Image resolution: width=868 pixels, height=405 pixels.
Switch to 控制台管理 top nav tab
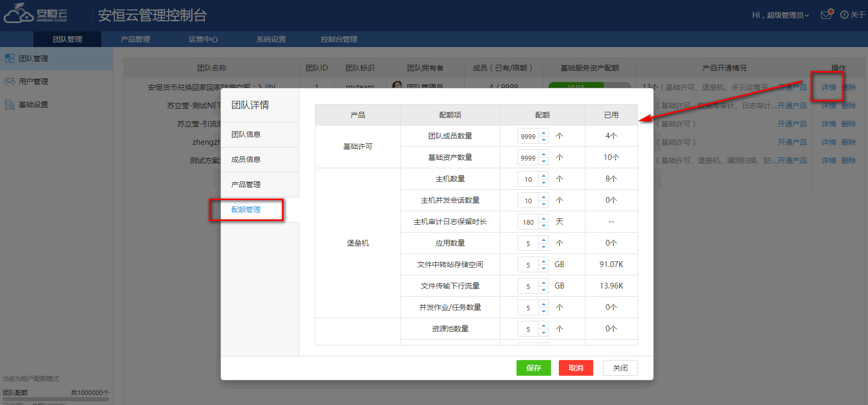pyautogui.click(x=339, y=39)
